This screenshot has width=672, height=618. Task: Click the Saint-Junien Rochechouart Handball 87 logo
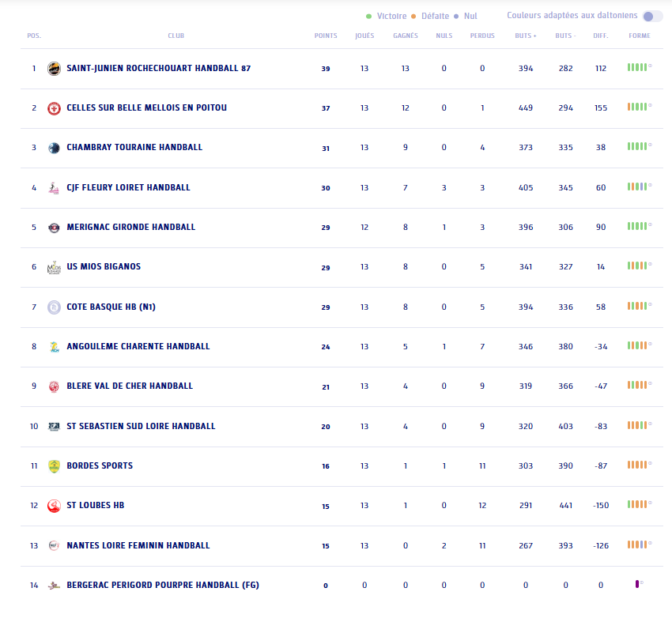pyautogui.click(x=54, y=69)
